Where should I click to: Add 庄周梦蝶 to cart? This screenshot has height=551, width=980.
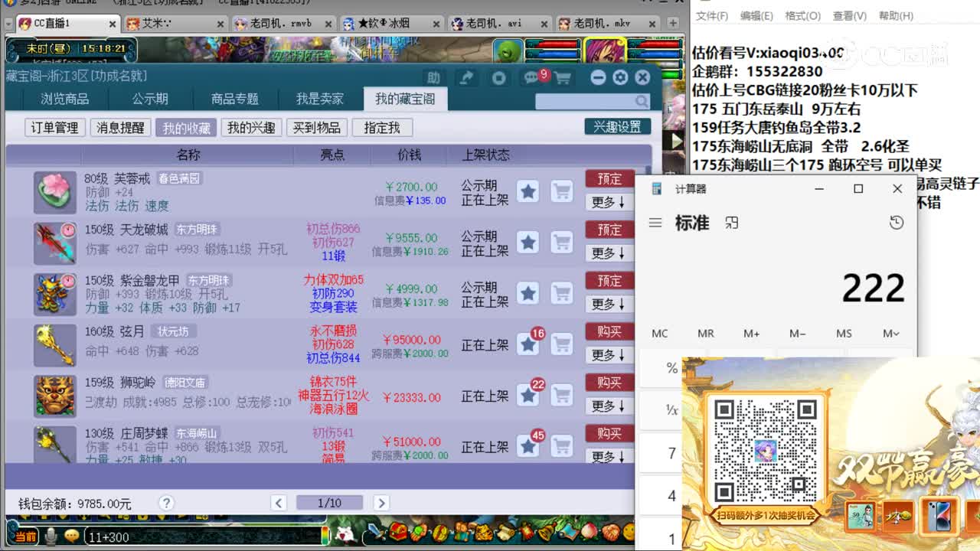point(562,446)
